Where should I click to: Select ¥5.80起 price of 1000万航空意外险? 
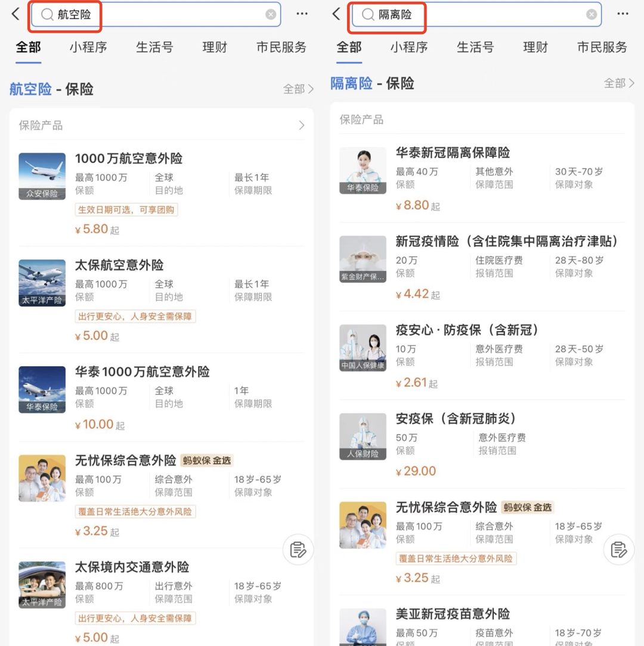point(97,230)
